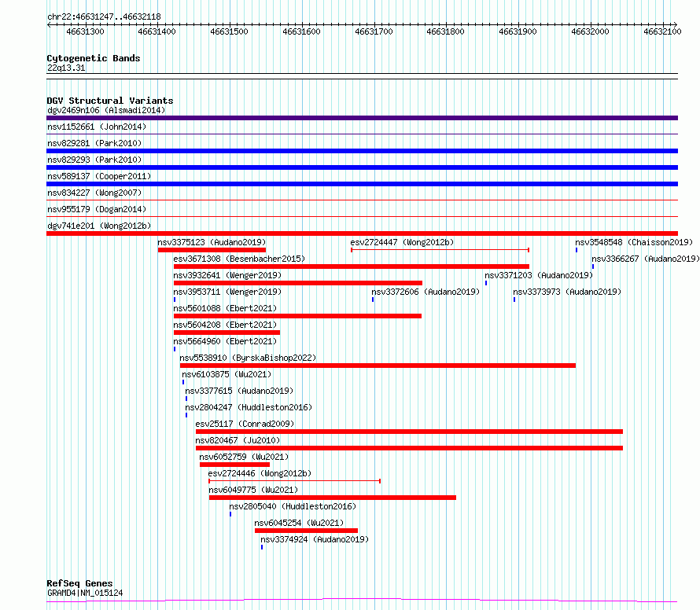This screenshot has width=700, height=610.
Task: Open nsv3377615 (Audano2019) label
Action: point(239,391)
